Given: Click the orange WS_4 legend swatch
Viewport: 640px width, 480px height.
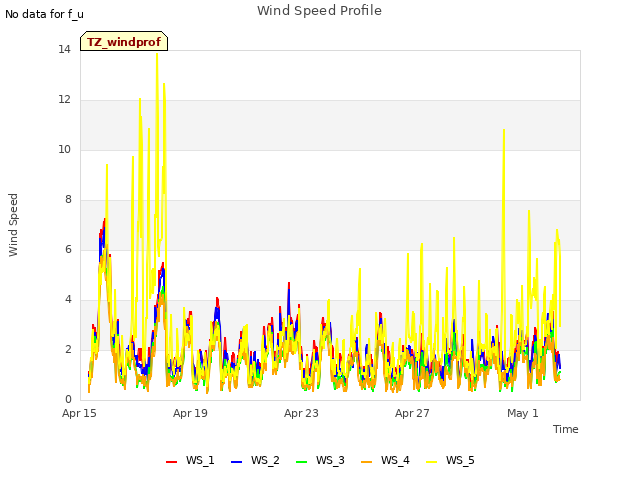Looking at the screenshot, I should [367, 462].
